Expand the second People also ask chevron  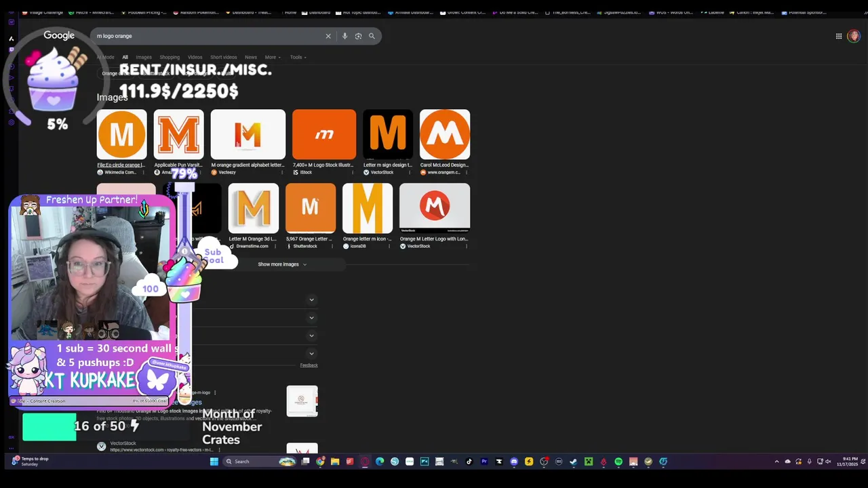tap(311, 317)
